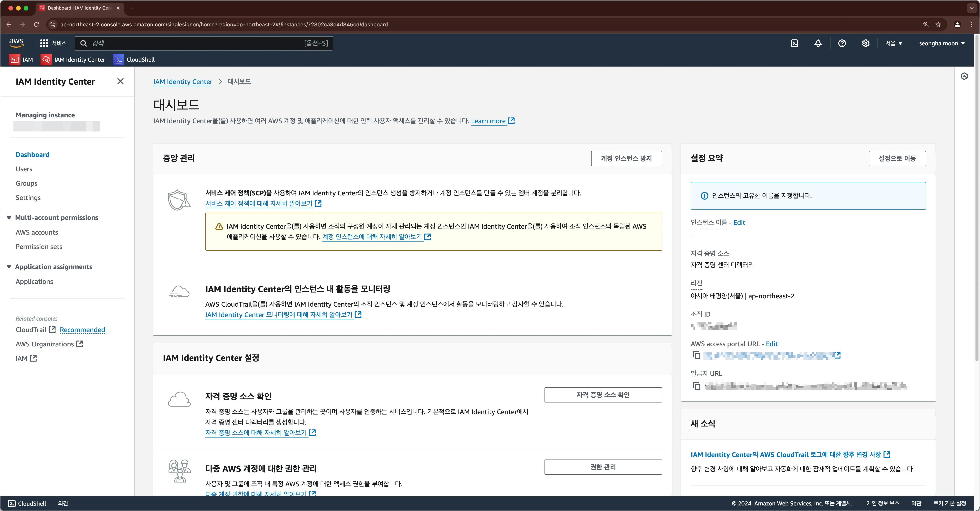
Task: Copy the AWS access portal URL
Action: [696, 355]
